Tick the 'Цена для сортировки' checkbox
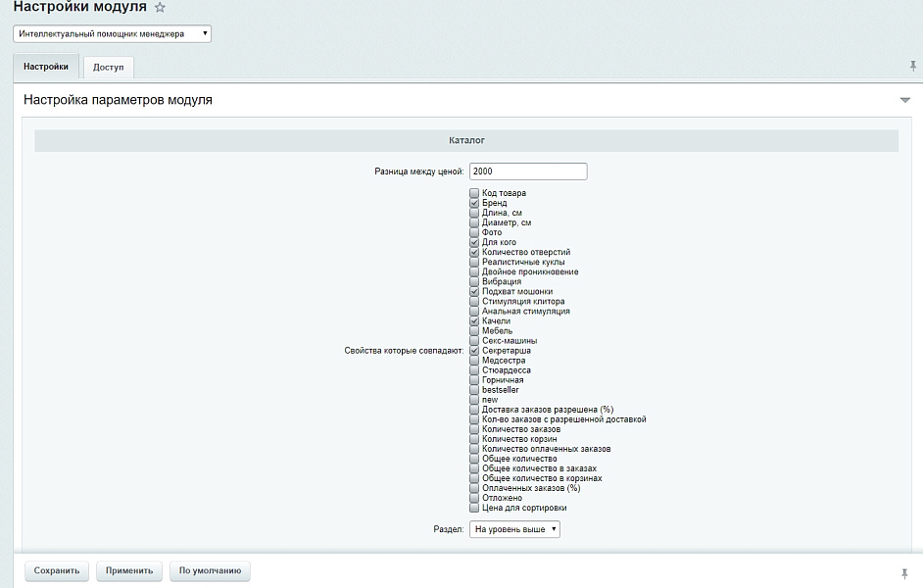This screenshot has width=923, height=588. [x=474, y=508]
